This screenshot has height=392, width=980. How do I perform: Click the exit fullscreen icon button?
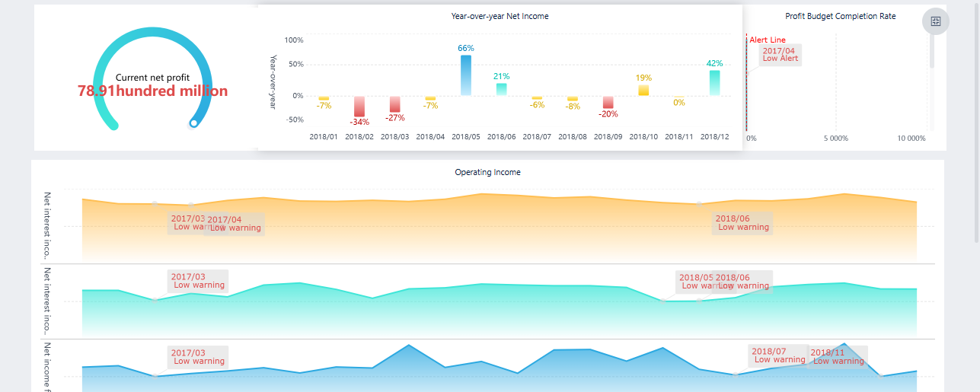click(x=936, y=22)
